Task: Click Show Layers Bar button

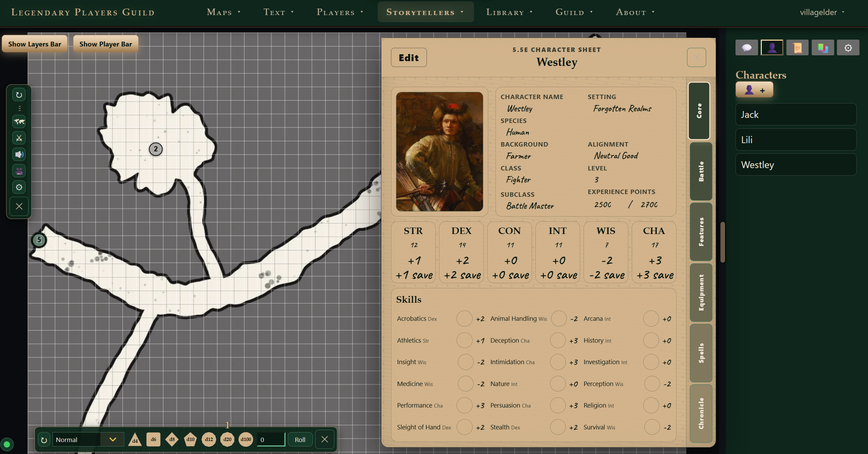Action: point(34,44)
